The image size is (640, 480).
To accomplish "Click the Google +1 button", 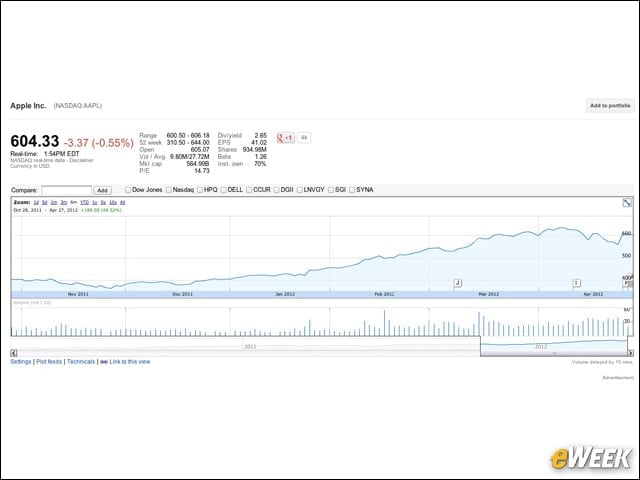I will (x=285, y=138).
